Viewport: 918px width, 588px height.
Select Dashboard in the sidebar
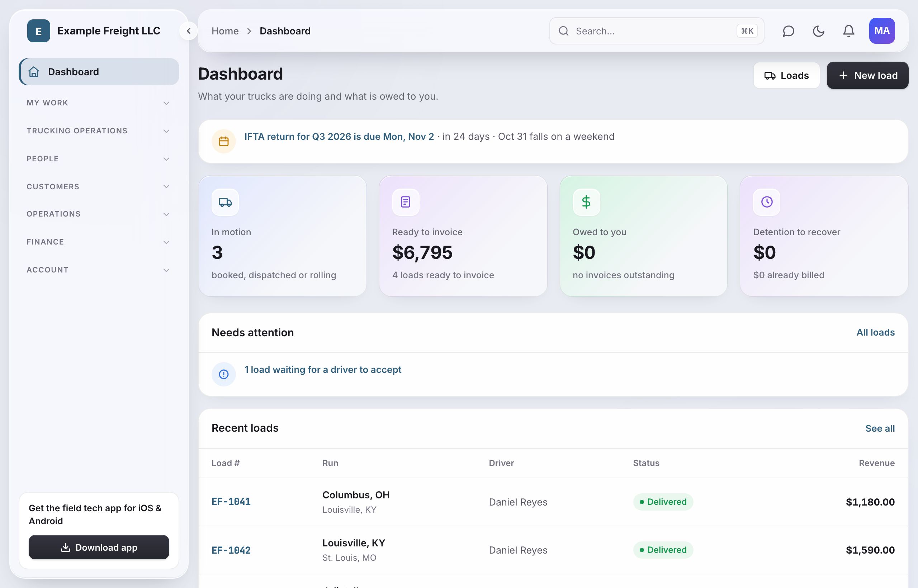(99, 72)
